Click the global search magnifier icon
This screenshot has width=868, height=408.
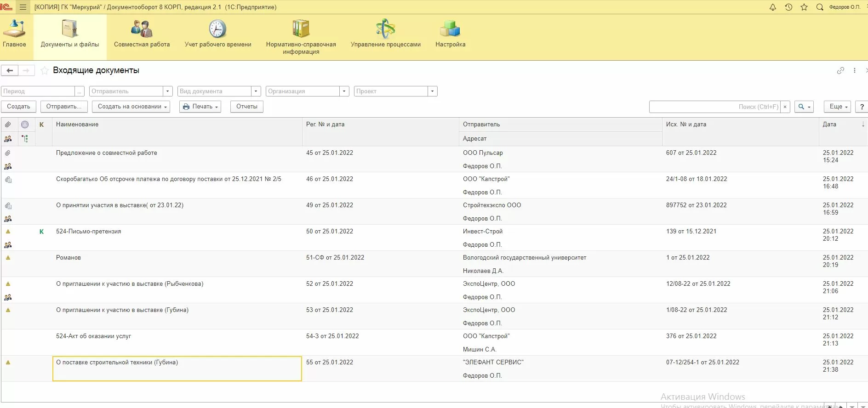[820, 7]
